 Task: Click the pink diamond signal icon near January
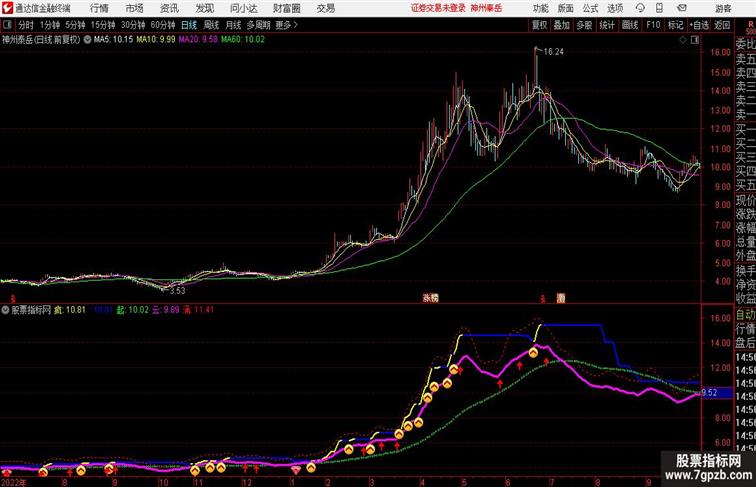coord(296,469)
